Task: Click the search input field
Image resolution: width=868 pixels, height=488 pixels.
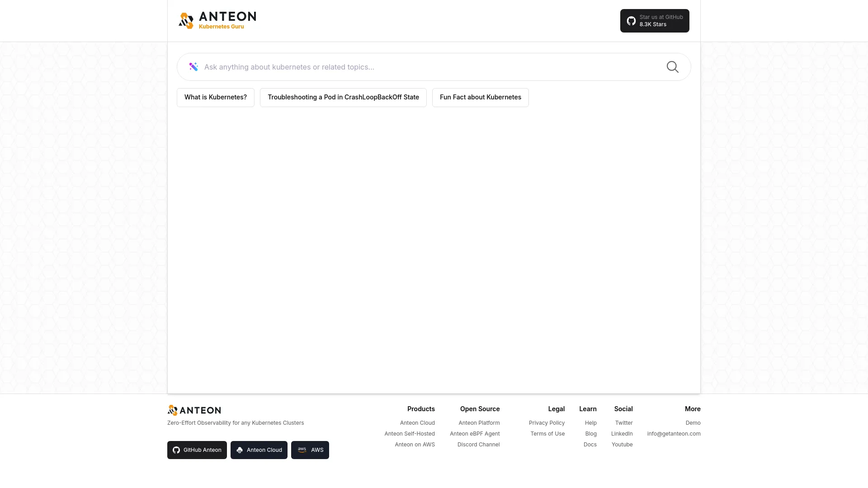Action: pyautogui.click(x=434, y=67)
